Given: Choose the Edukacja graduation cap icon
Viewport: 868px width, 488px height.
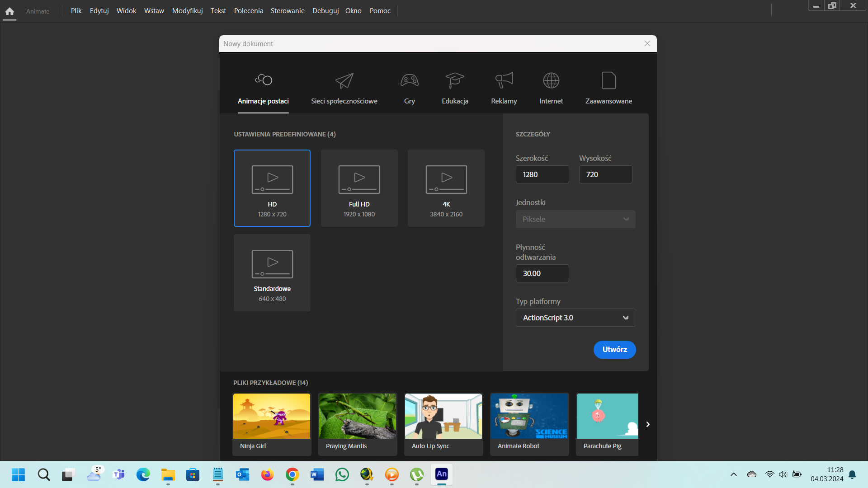Looking at the screenshot, I should (x=455, y=80).
